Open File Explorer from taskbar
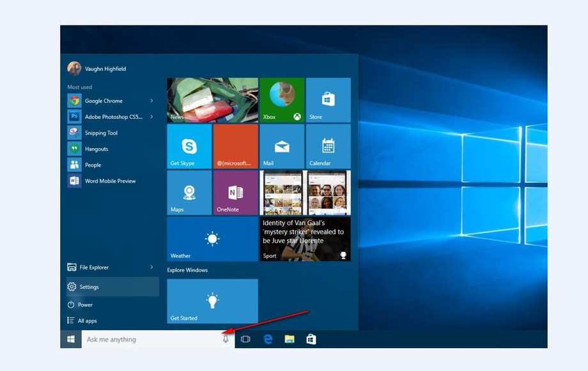The image size is (588, 371). tap(290, 339)
